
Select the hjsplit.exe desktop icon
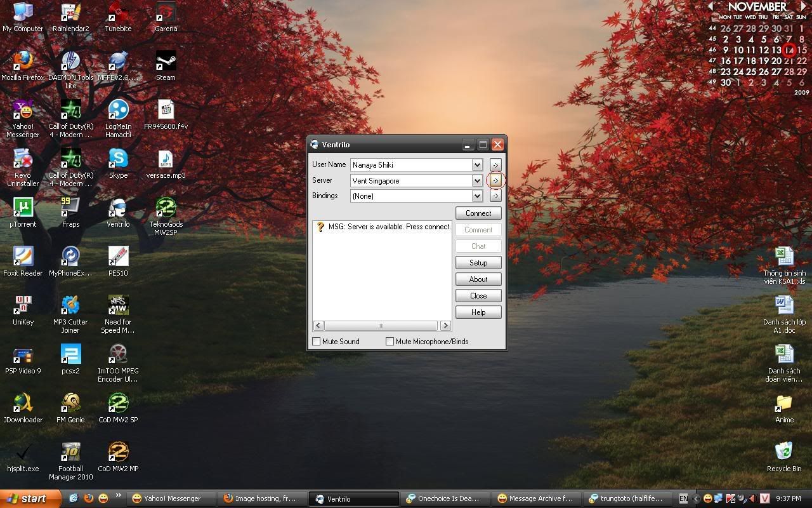[23, 457]
